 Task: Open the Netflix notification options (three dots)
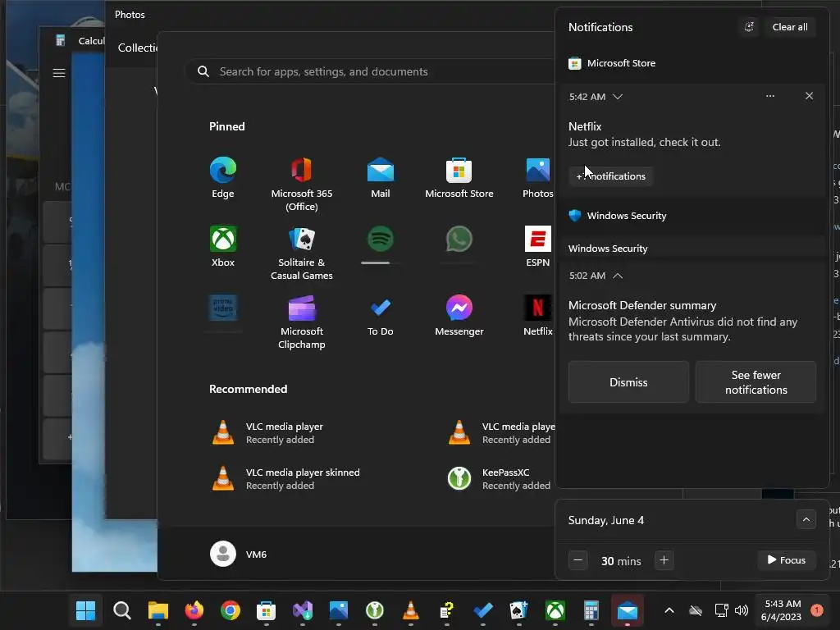coord(769,96)
